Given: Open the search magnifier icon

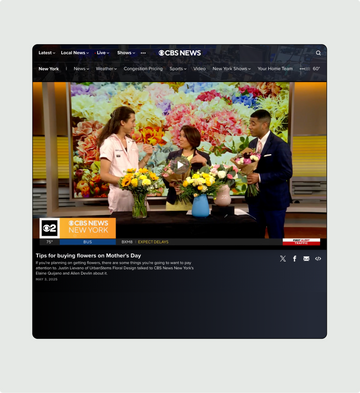Looking at the screenshot, I should (318, 53).
